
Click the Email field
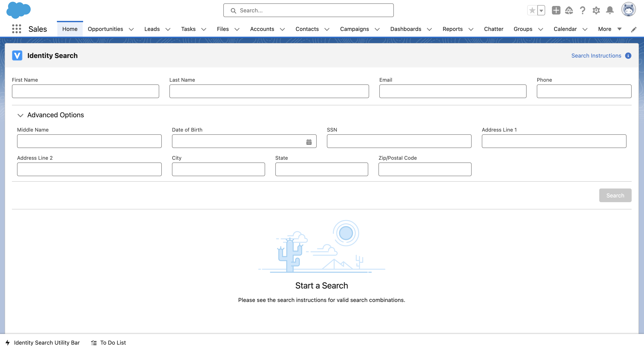tap(452, 91)
